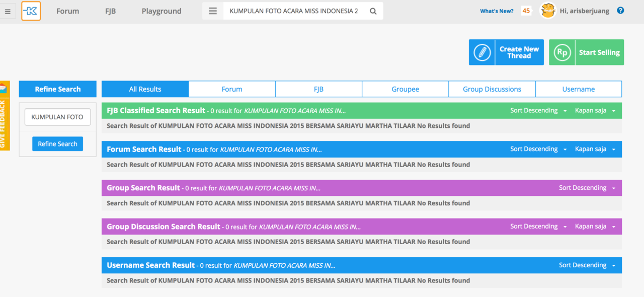This screenshot has height=297, width=644.
Task: Open Kapan saja in Group Discussion results
Action: (595, 227)
